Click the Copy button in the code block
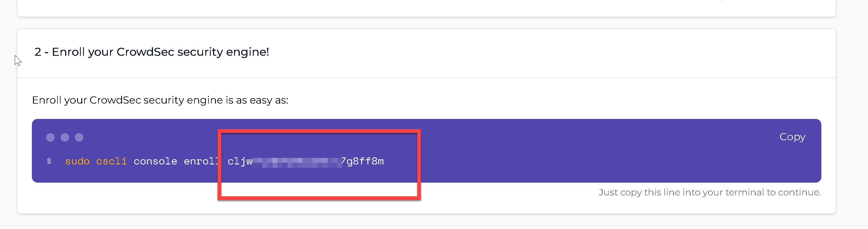Image resolution: width=868 pixels, height=229 pixels. point(792,137)
